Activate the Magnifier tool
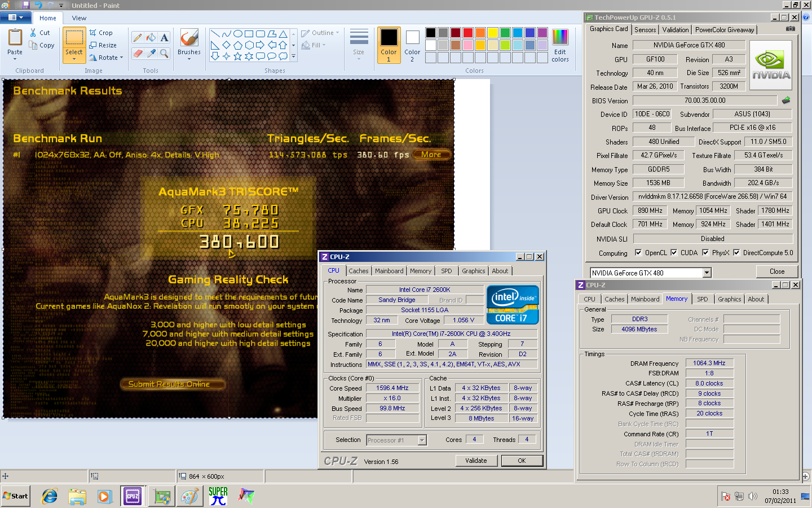Viewport: 812px width, 508px height. (164, 53)
